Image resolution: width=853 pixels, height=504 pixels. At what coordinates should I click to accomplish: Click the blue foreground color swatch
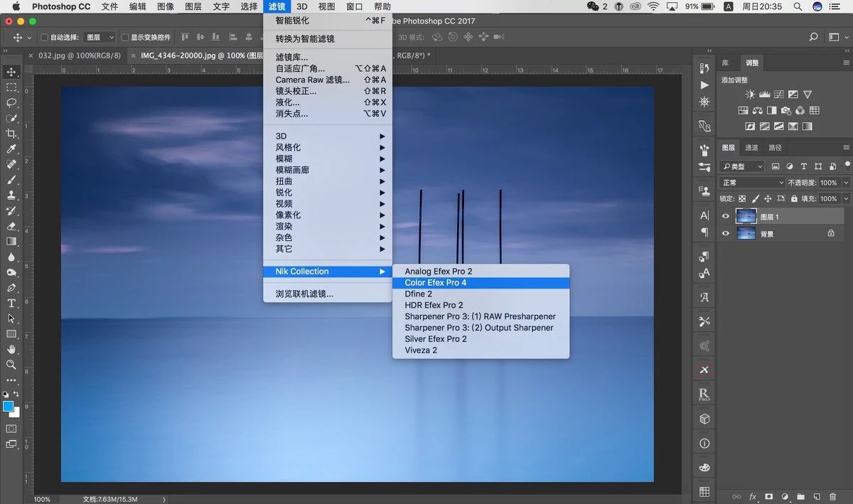(9, 406)
